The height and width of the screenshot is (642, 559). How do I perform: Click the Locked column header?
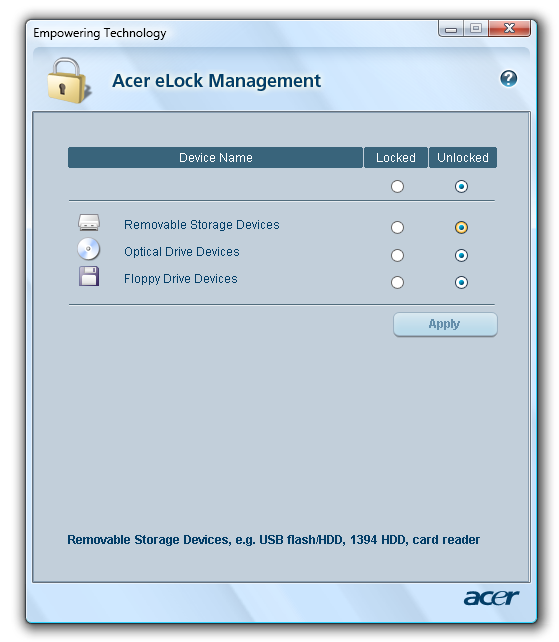pos(396,158)
